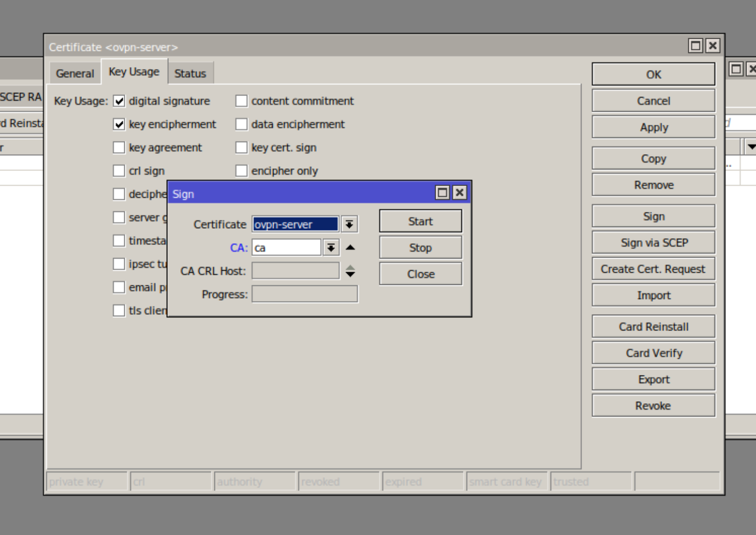The width and height of the screenshot is (756, 535).
Task: Switch to the Status tab
Action: (190, 73)
